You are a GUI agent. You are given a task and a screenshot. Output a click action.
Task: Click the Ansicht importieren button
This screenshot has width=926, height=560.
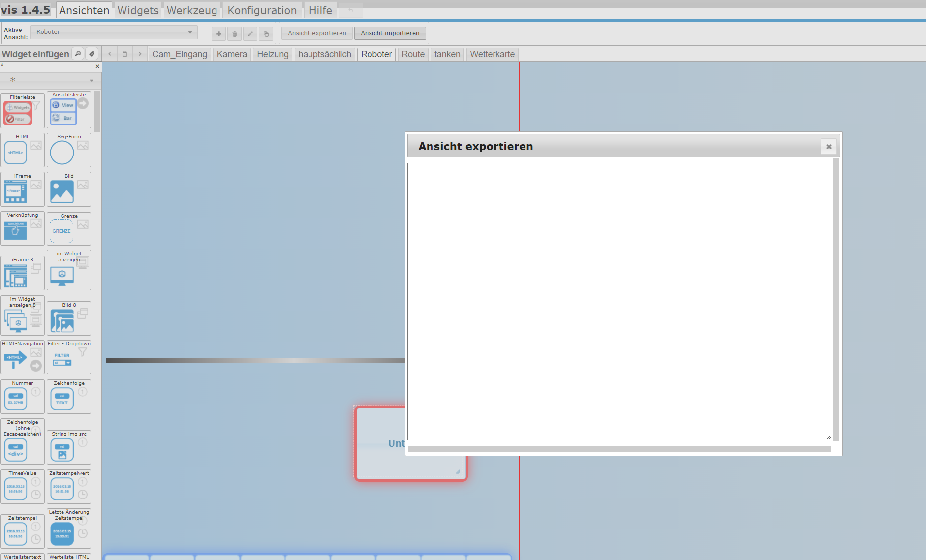point(390,33)
